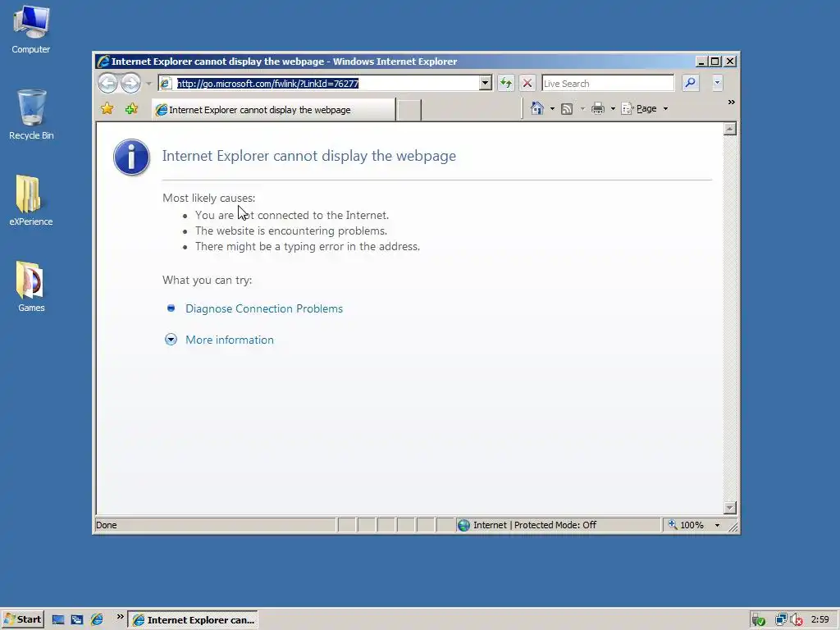Open the search options dropdown
Screen dimensions: 840x630
coord(717,83)
